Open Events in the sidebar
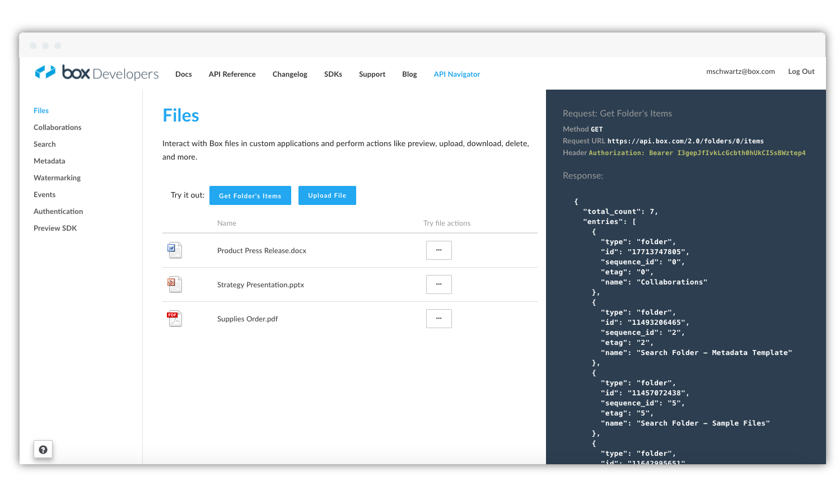This screenshot has width=840, height=504. click(45, 194)
